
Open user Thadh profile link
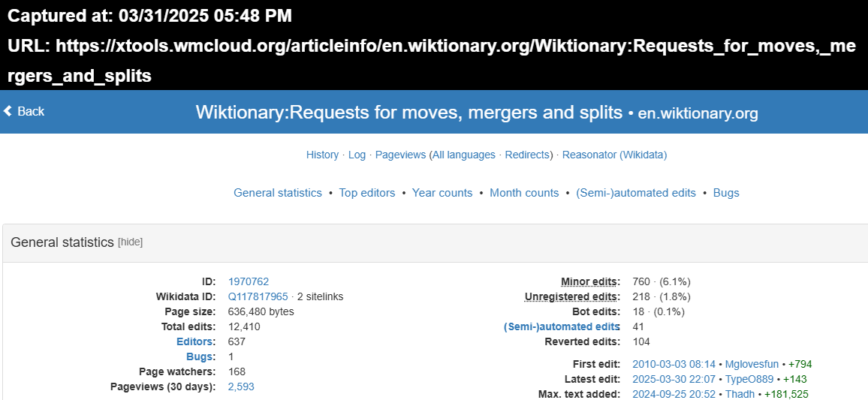tap(740, 395)
